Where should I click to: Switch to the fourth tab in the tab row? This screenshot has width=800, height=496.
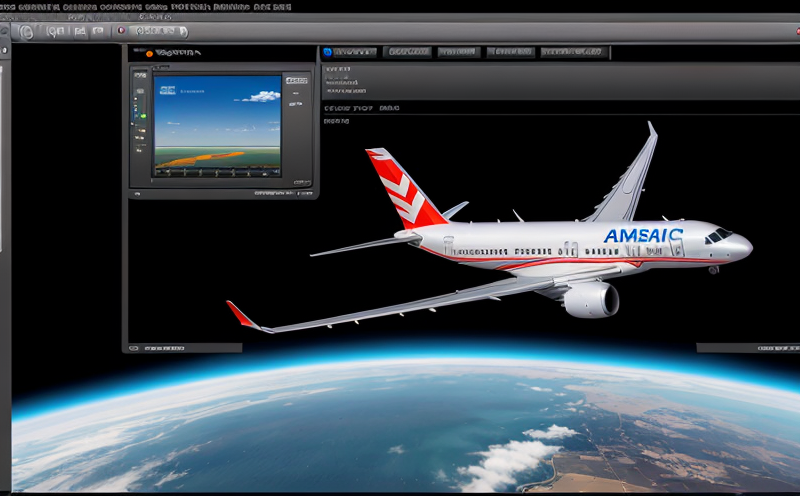pyautogui.click(x=510, y=52)
